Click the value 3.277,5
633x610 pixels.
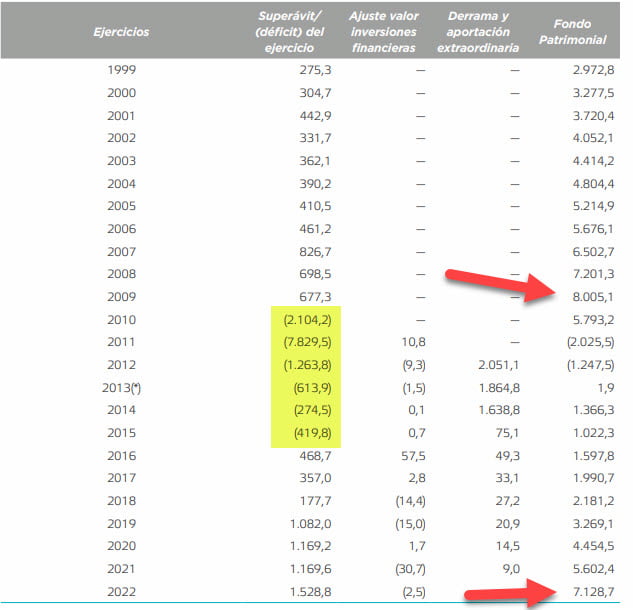coord(593,93)
